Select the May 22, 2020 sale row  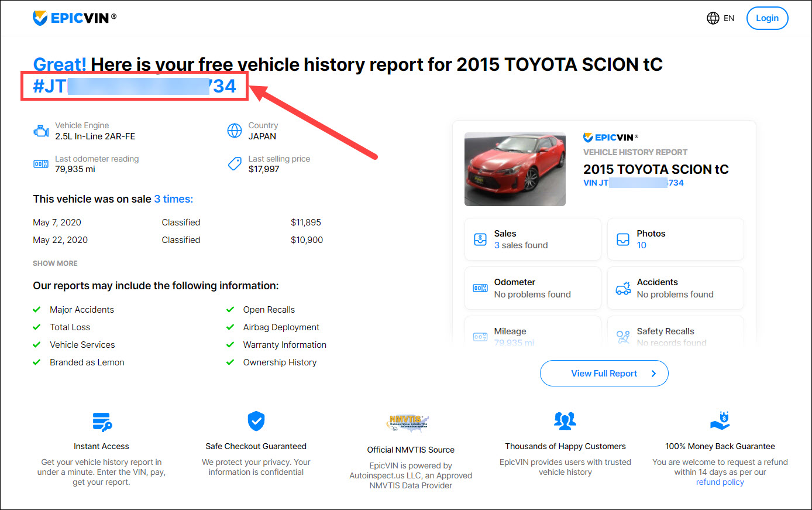pyautogui.click(x=178, y=240)
